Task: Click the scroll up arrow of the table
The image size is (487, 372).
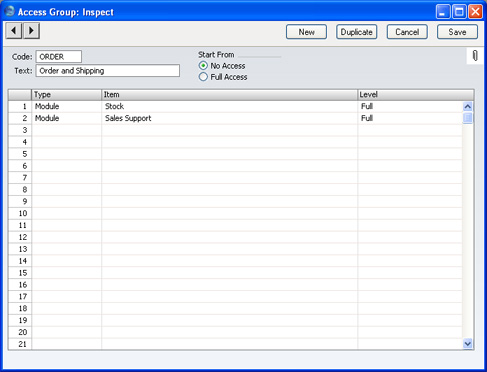Action: pyautogui.click(x=468, y=107)
